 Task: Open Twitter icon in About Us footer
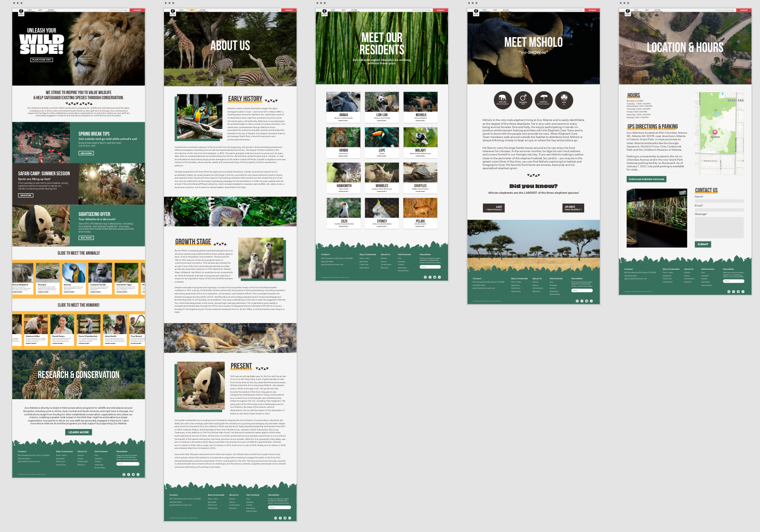tap(285, 518)
